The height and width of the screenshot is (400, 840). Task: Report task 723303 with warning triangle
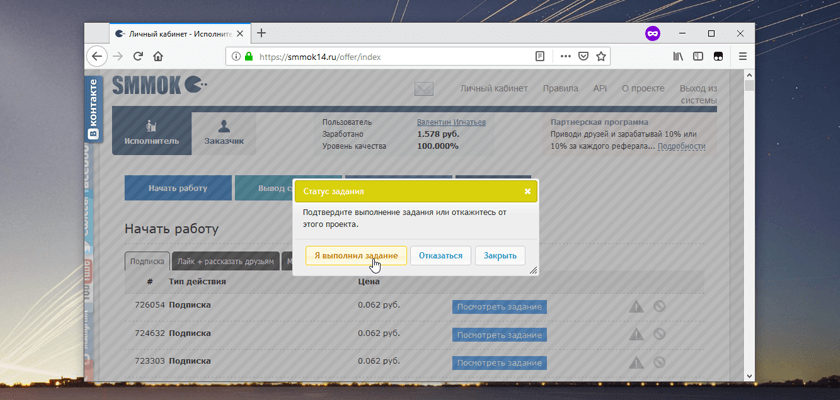click(636, 362)
